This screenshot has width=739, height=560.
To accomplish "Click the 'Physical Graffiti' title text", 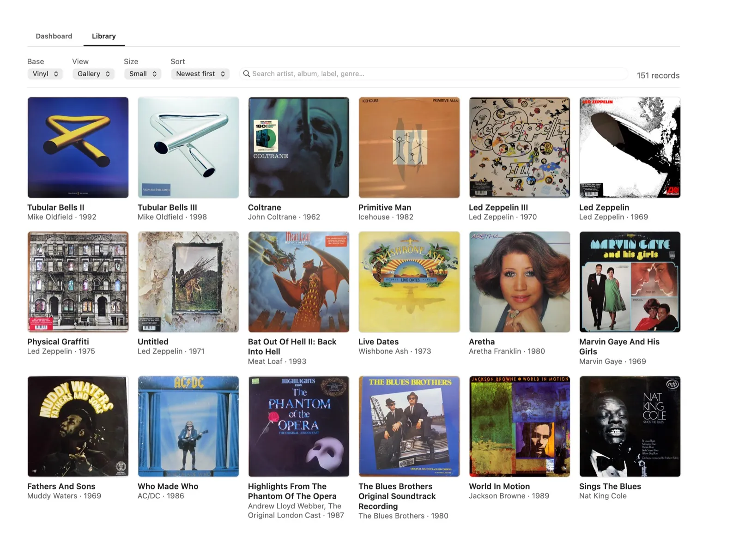I will (x=58, y=342).
